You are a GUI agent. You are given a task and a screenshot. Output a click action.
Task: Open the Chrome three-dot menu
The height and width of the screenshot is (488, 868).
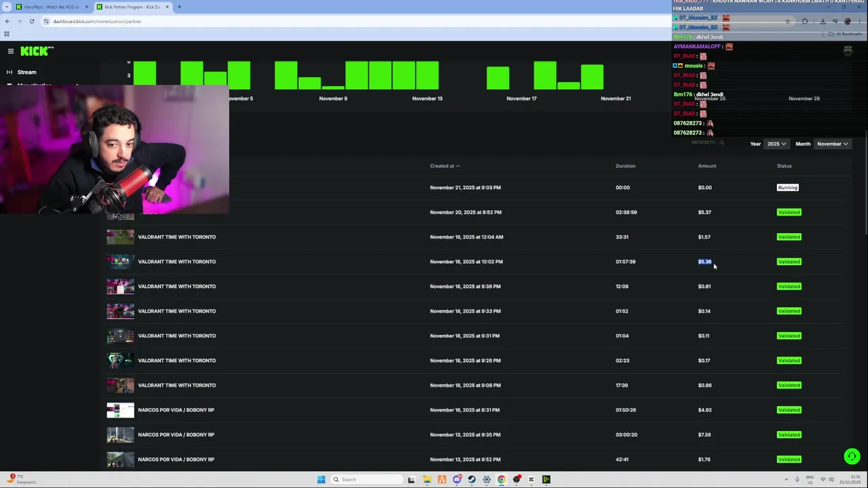(860, 21)
